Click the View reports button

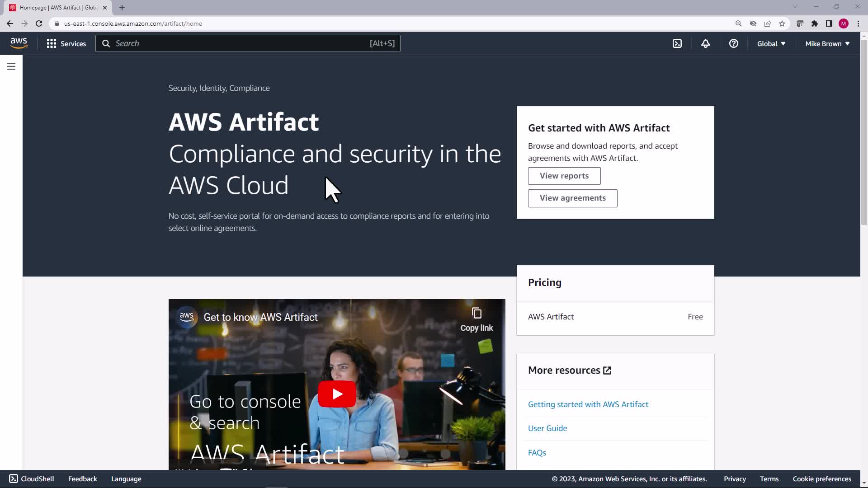564,176
